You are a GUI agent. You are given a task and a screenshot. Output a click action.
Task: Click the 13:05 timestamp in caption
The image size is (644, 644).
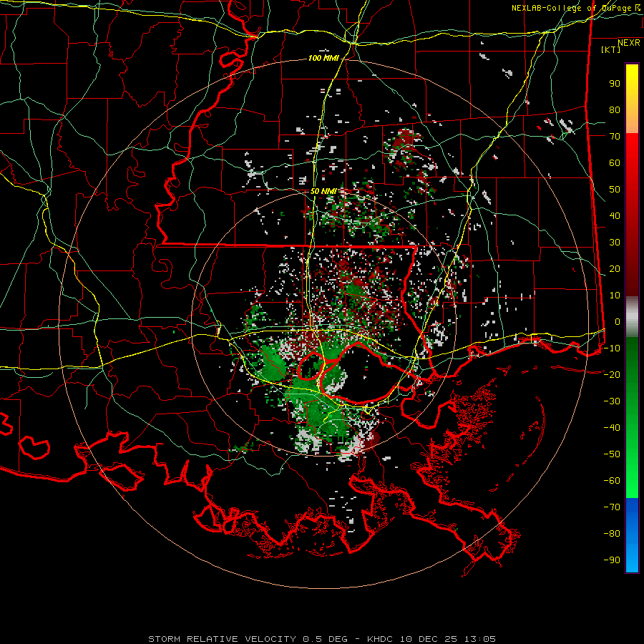[x=480, y=639]
